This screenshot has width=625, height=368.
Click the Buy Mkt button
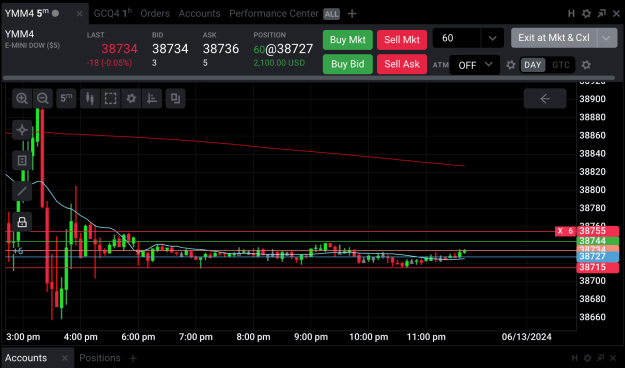point(348,39)
